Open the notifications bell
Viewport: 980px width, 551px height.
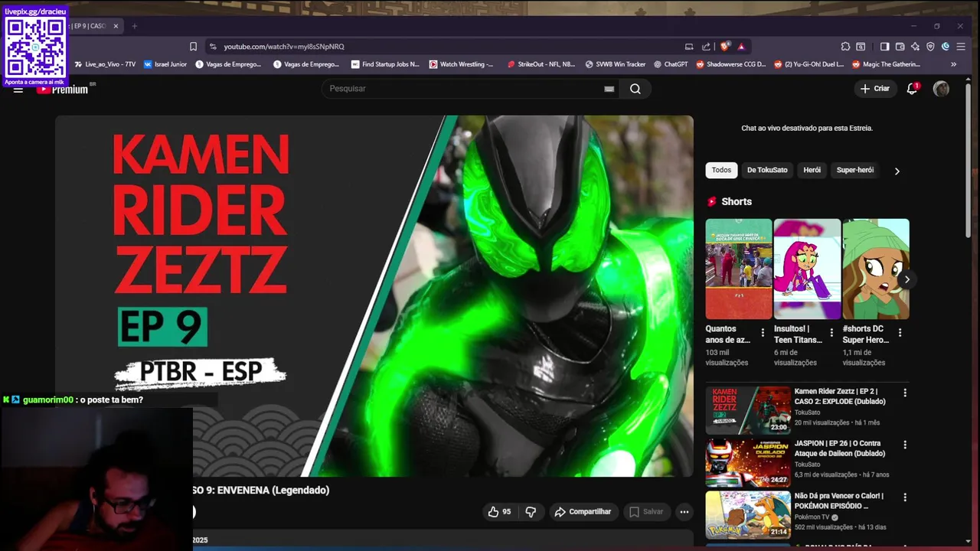pos(912,89)
